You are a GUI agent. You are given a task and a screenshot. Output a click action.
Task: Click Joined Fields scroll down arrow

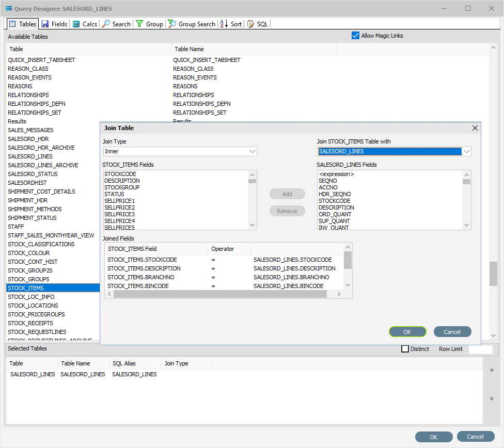(348, 285)
